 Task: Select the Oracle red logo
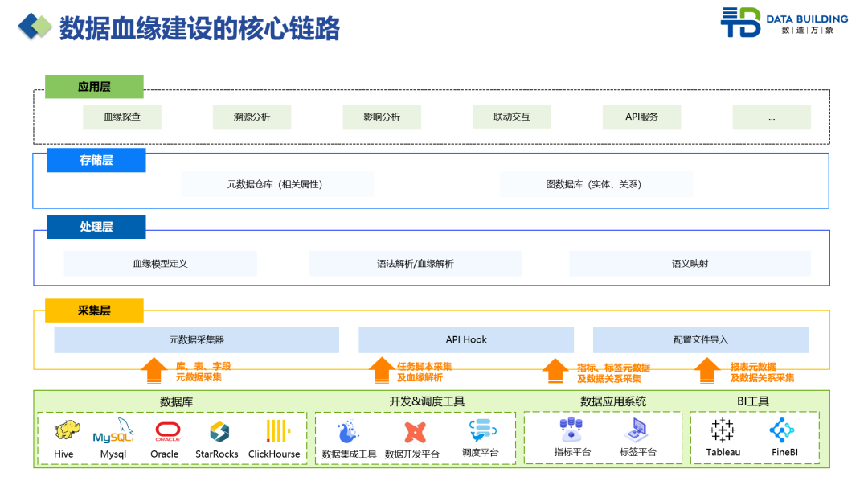coord(168,432)
